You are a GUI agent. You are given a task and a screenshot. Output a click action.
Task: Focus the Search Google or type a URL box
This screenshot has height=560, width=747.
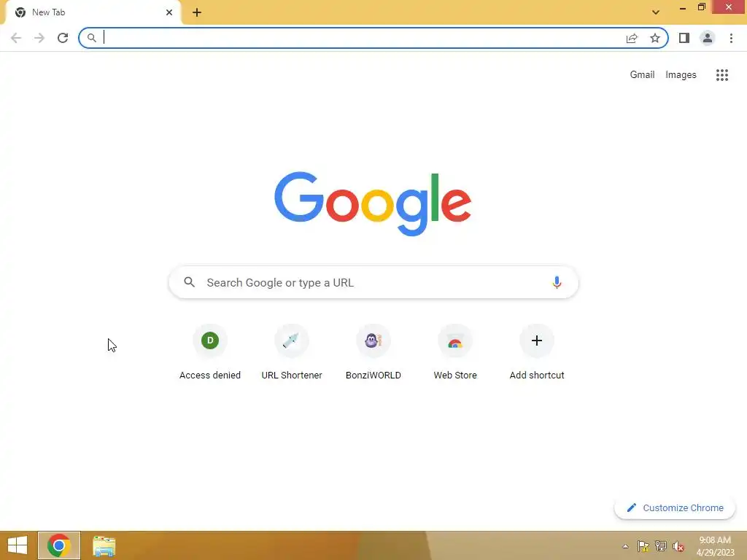pyautogui.click(x=373, y=282)
